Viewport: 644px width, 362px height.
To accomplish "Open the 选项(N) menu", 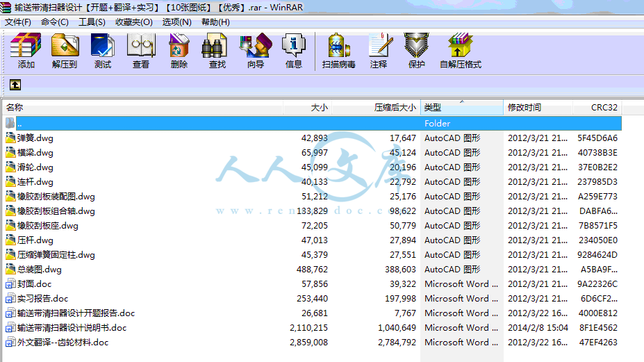I will [x=176, y=22].
